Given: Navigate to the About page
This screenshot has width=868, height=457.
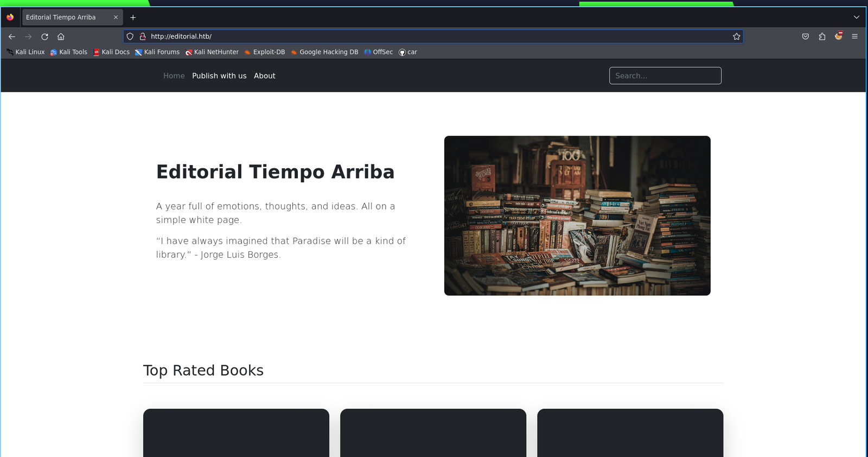Looking at the screenshot, I should point(264,76).
